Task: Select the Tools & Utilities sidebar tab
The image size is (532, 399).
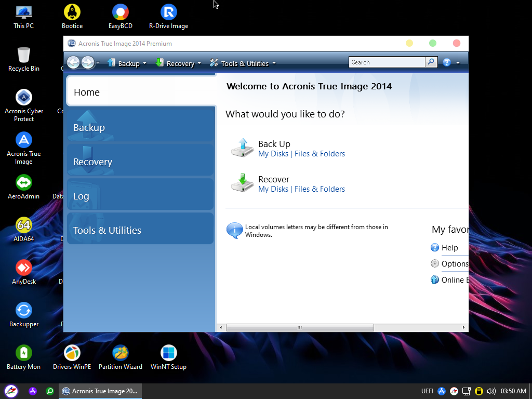Action: (x=140, y=229)
